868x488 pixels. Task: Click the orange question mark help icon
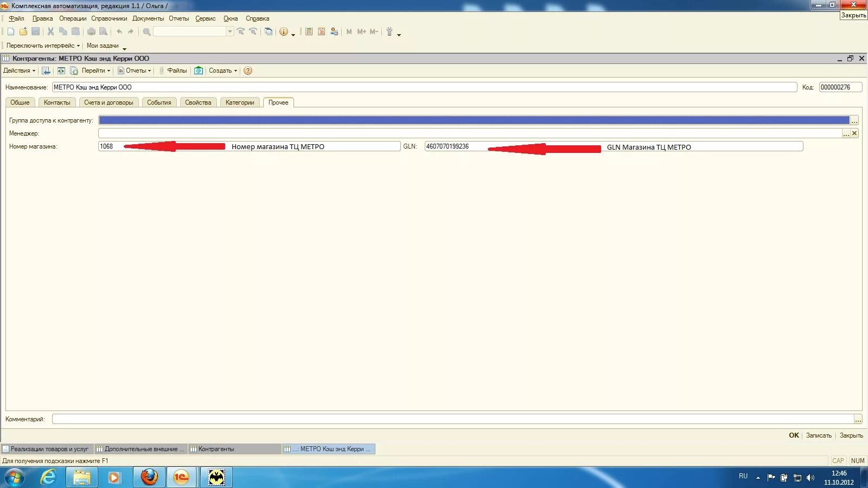click(248, 70)
